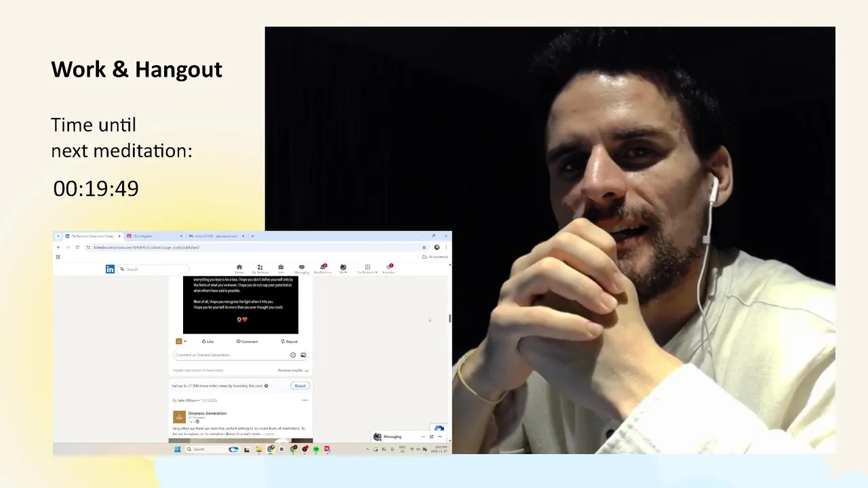
Task: Add a photo to the comment
Action: tap(303, 355)
